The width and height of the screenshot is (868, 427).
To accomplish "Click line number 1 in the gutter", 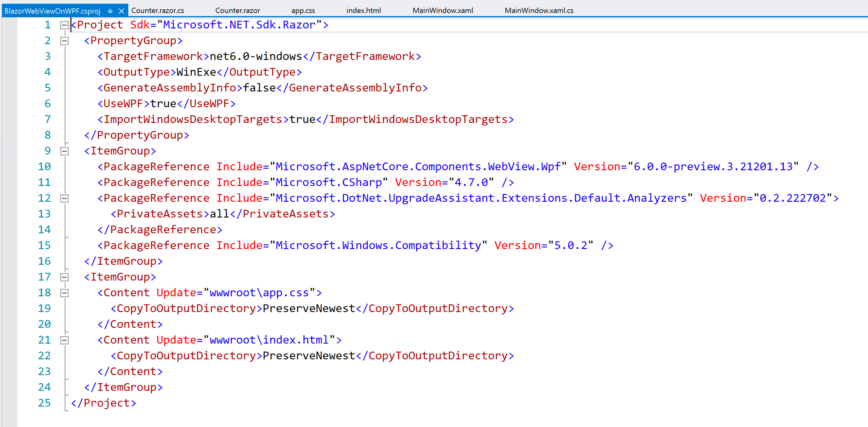I will [48, 25].
